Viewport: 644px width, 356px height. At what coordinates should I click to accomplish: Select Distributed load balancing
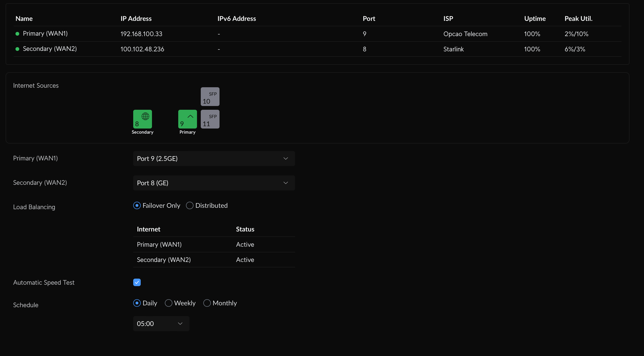(190, 205)
